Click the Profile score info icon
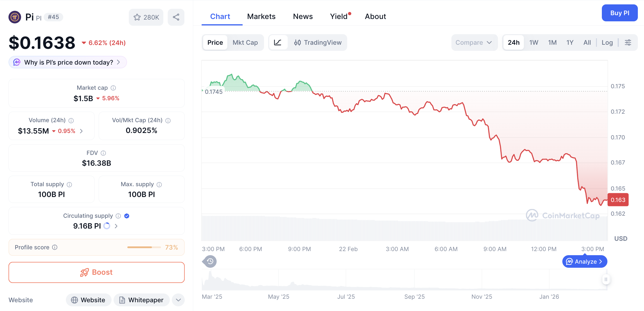This screenshot has width=644, height=311. 55,247
